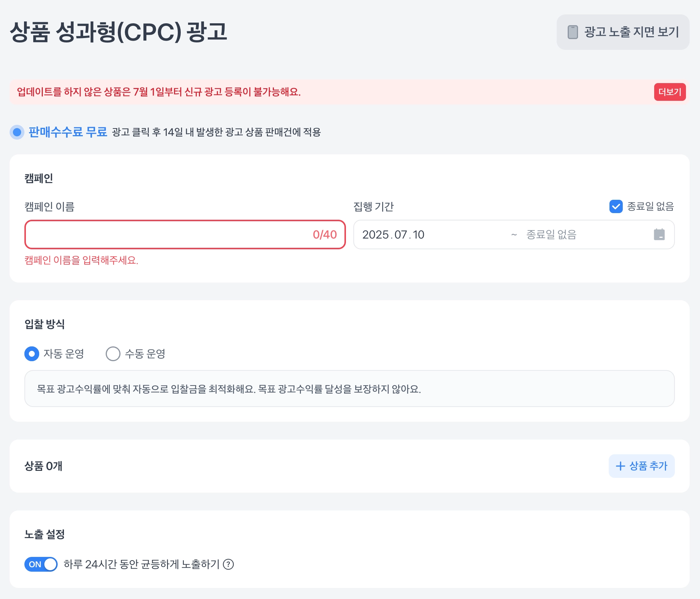Click the 수동 운영 label text

click(x=145, y=354)
